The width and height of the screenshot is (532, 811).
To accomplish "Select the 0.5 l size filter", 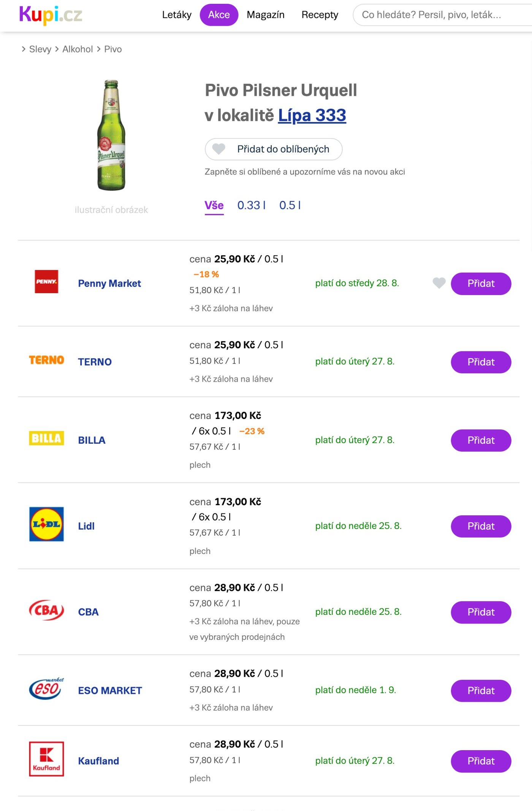I will click(290, 205).
